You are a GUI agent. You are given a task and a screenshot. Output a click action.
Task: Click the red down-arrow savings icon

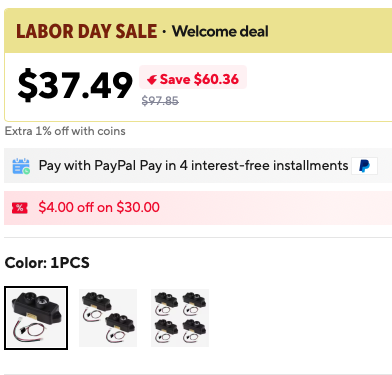coord(152,80)
